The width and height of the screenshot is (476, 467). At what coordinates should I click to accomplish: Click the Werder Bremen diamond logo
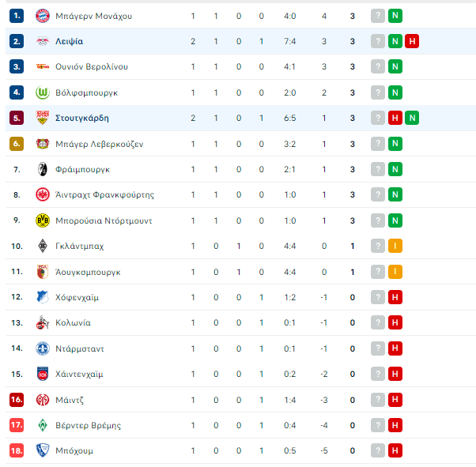[x=43, y=425]
